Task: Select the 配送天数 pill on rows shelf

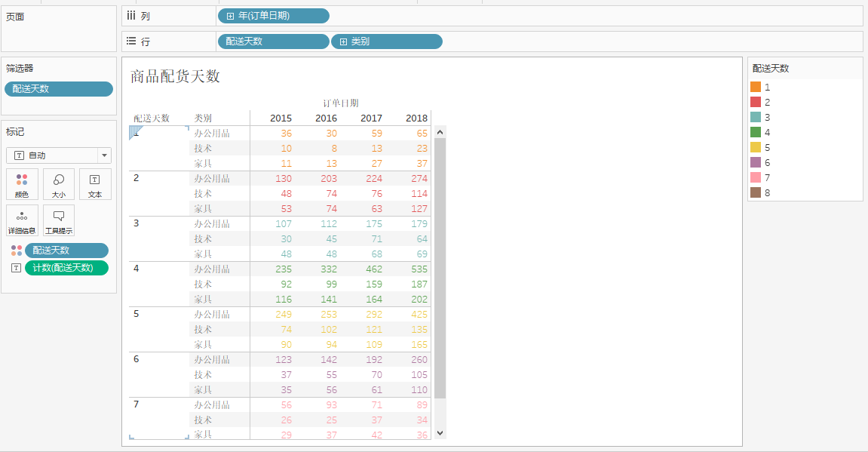Action: pyautogui.click(x=273, y=42)
